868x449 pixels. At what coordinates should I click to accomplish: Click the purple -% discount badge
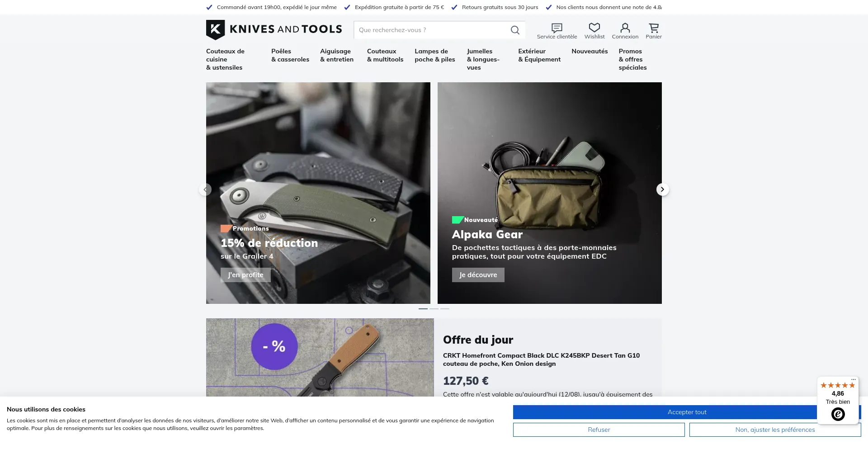pyautogui.click(x=274, y=347)
